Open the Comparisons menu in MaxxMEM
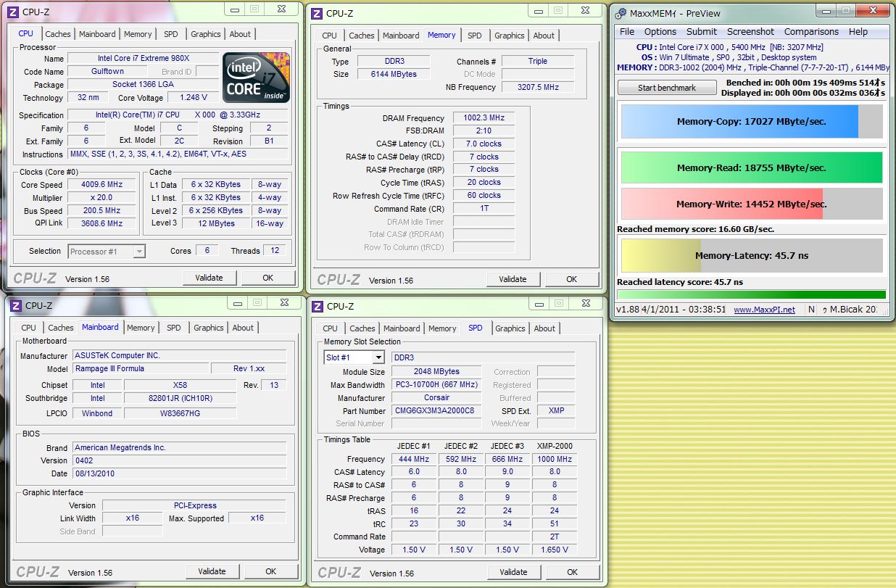The height and width of the screenshot is (588, 896). coord(811,32)
